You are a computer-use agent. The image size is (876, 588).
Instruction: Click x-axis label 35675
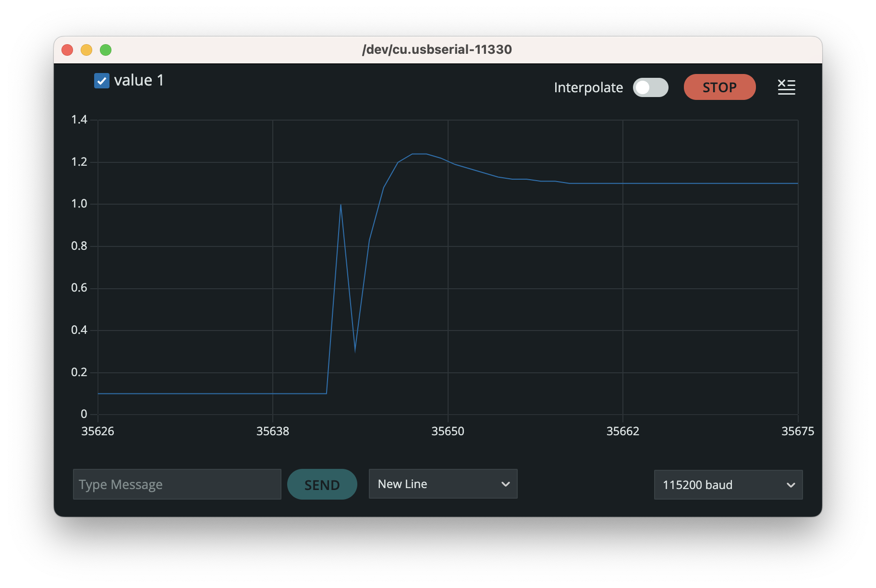point(798,431)
